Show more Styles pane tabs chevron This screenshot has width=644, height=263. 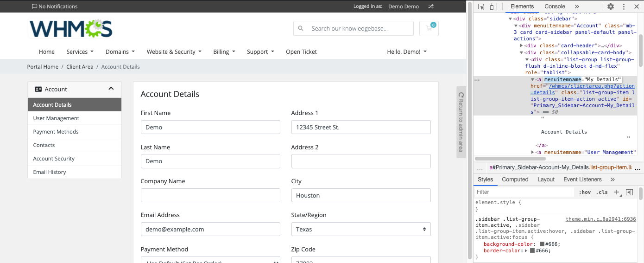(612, 180)
